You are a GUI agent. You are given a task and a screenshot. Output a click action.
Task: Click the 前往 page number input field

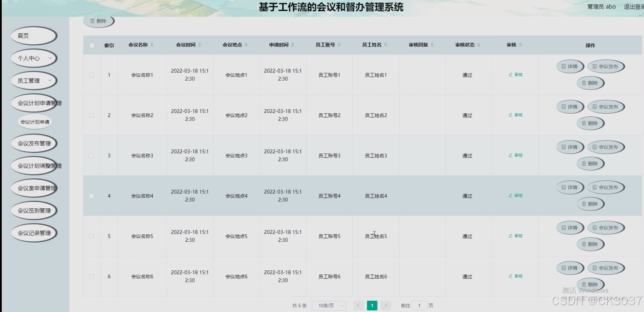point(420,305)
